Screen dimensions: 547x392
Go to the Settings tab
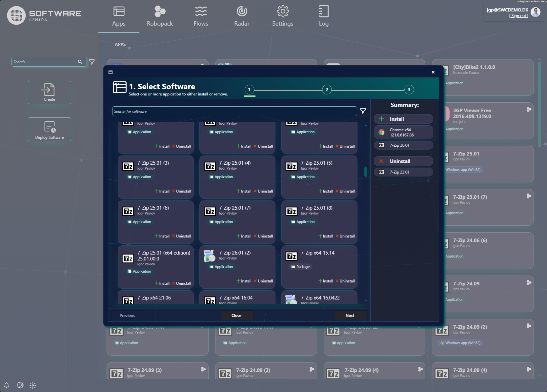[x=283, y=16]
